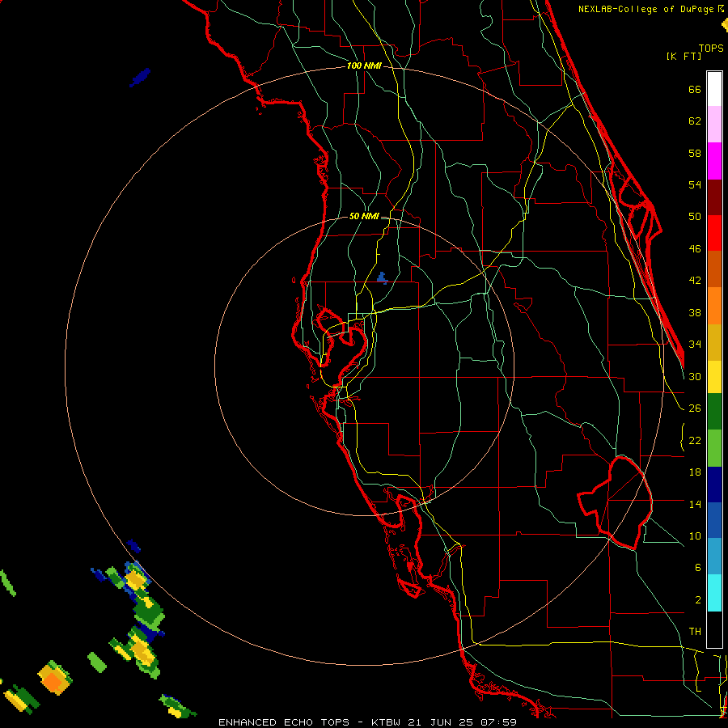Image resolution: width=728 pixels, height=728 pixels.
Task: Click the legend value "62"
Action: point(695,121)
